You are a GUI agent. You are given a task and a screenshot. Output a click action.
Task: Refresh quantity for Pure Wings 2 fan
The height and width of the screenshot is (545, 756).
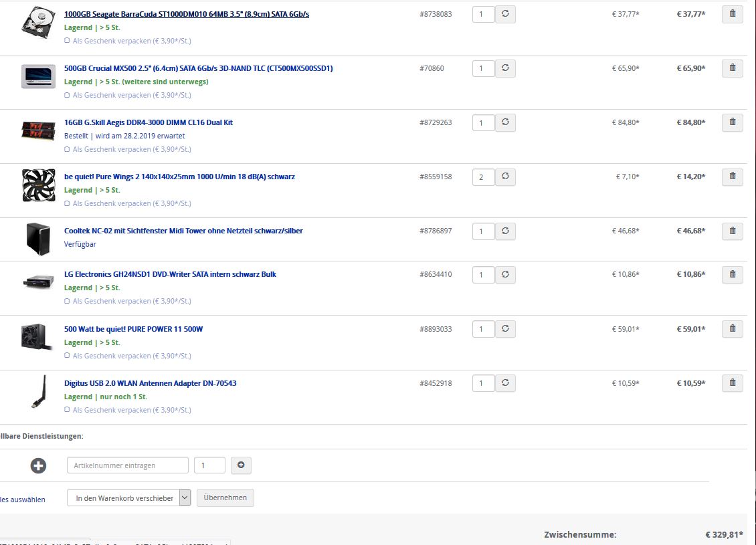tap(505, 177)
